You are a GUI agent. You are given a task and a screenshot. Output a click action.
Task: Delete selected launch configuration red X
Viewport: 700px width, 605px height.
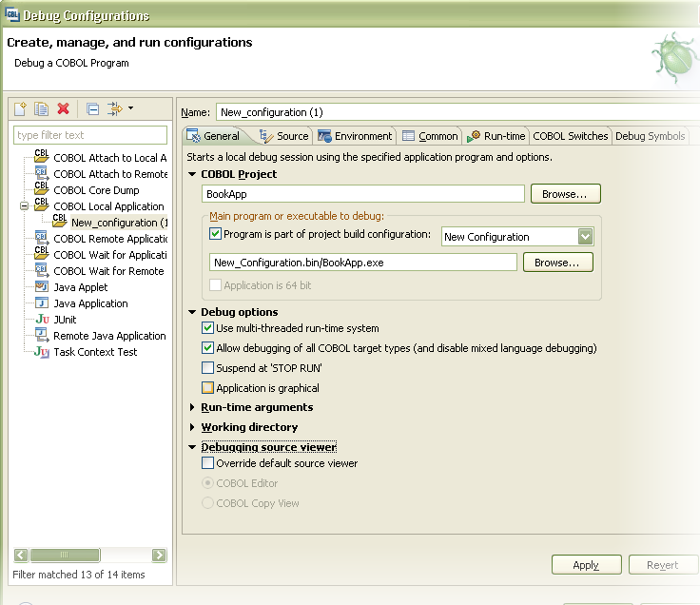(64, 108)
